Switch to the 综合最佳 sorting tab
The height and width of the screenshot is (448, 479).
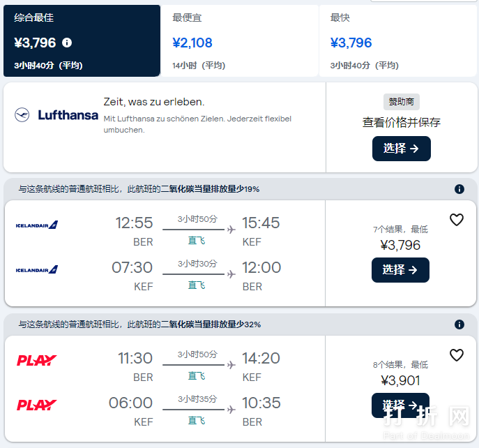[82, 41]
